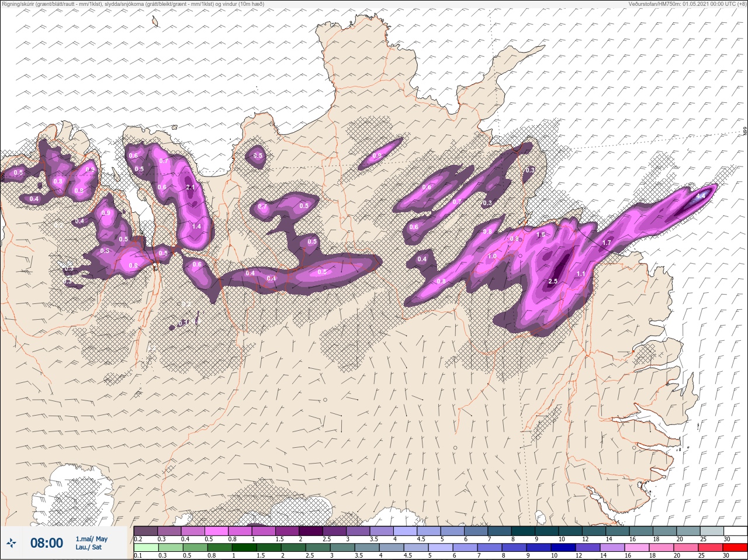Click the 'Lau./ Sat' weekday text
Screen dimensions: 748x560
pos(89,547)
